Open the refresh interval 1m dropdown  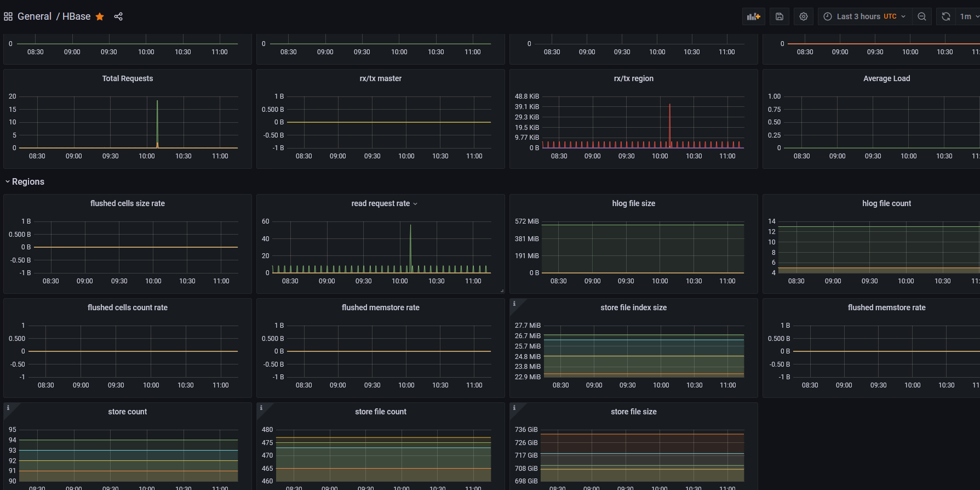(x=968, y=16)
